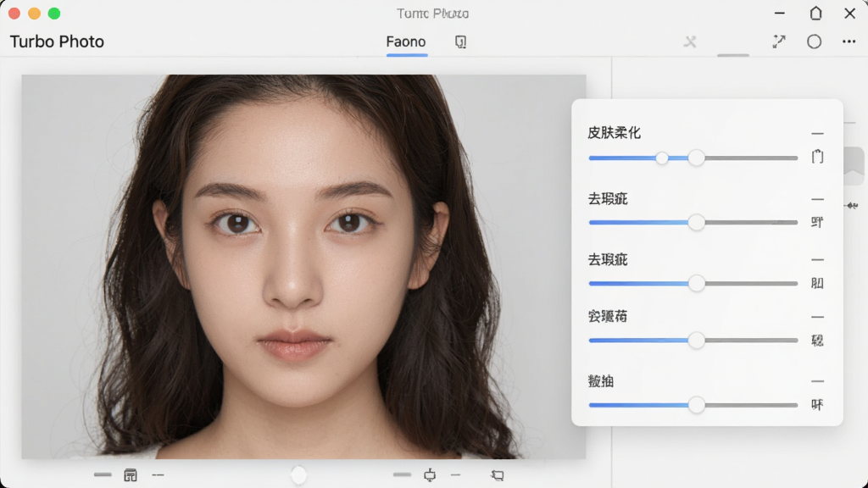The height and width of the screenshot is (488, 868).
Task: Minimize the window with the dash button
Action: point(780,13)
